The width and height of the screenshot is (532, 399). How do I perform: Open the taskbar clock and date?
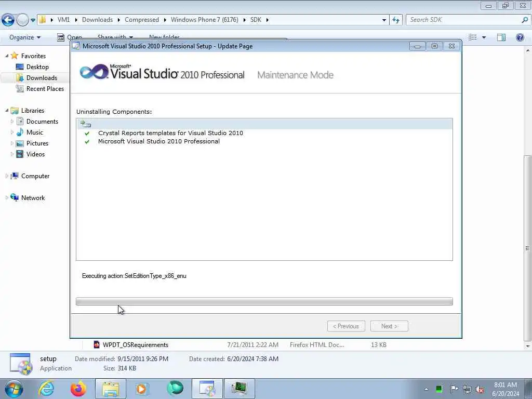click(x=506, y=389)
